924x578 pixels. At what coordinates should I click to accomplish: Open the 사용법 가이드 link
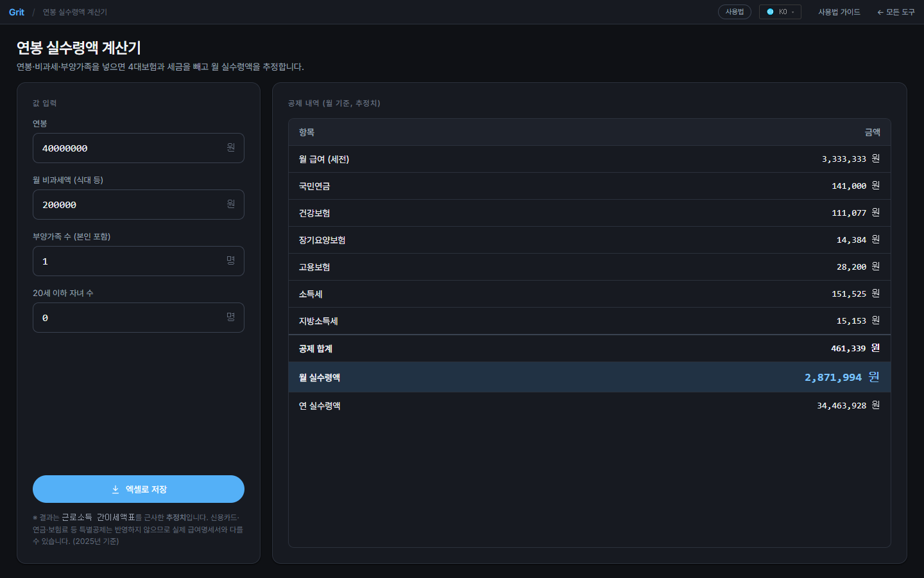click(x=839, y=12)
